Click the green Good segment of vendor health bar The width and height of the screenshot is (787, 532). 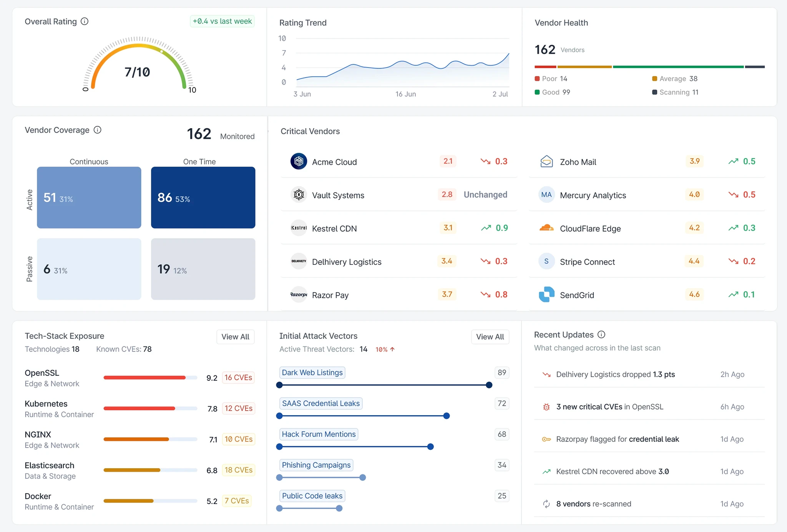tap(678, 67)
